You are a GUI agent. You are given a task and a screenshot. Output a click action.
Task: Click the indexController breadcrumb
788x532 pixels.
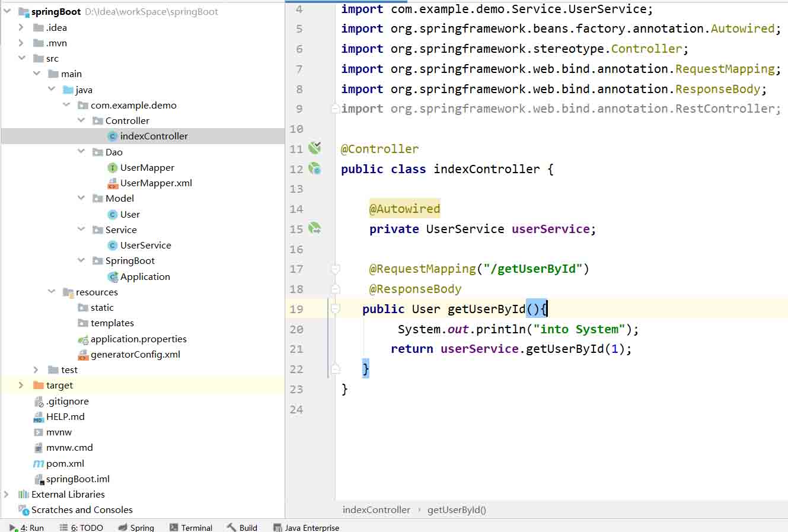pyautogui.click(x=377, y=510)
